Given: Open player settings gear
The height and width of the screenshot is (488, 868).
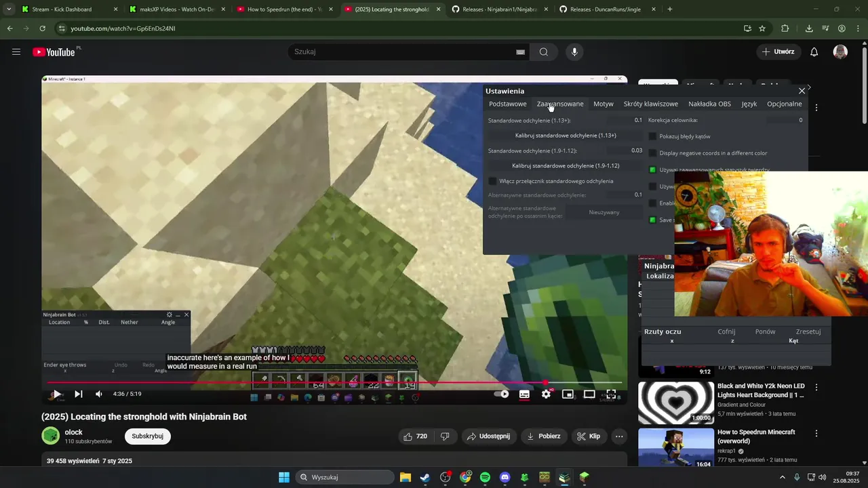Looking at the screenshot, I should pos(546,394).
